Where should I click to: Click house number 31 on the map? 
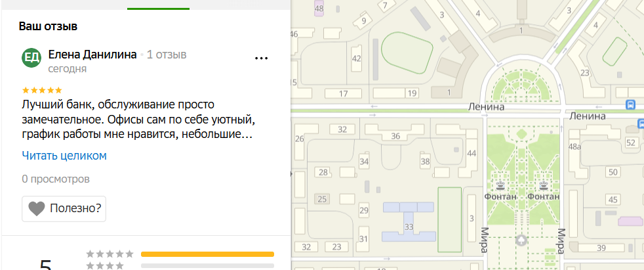(x=363, y=239)
